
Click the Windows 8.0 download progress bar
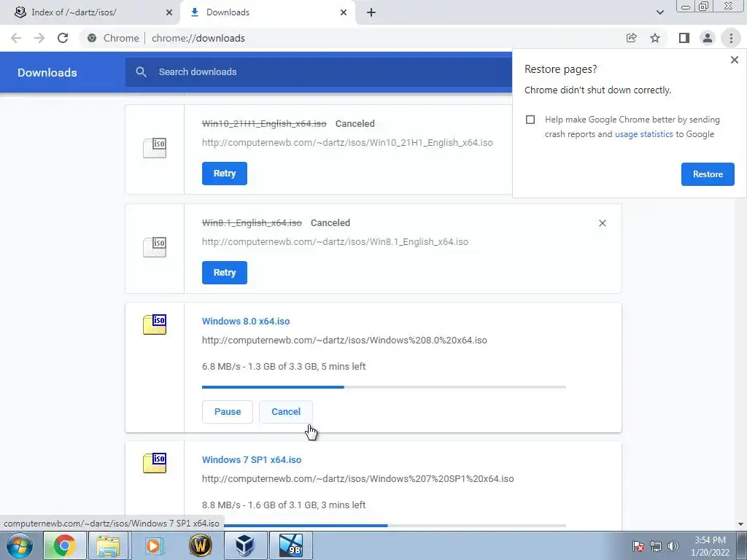(x=384, y=387)
